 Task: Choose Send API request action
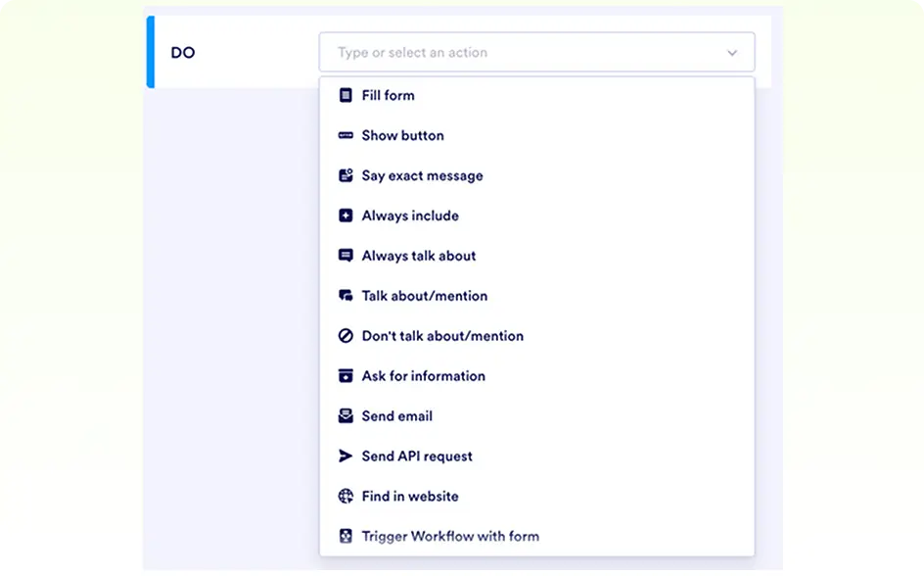[417, 456]
